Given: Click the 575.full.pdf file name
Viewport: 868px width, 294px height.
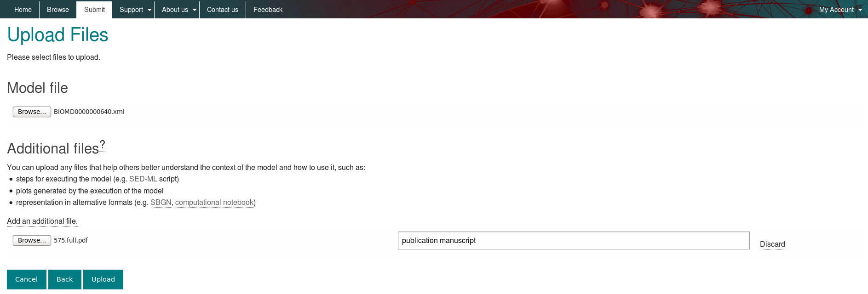Looking at the screenshot, I should 71,240.
